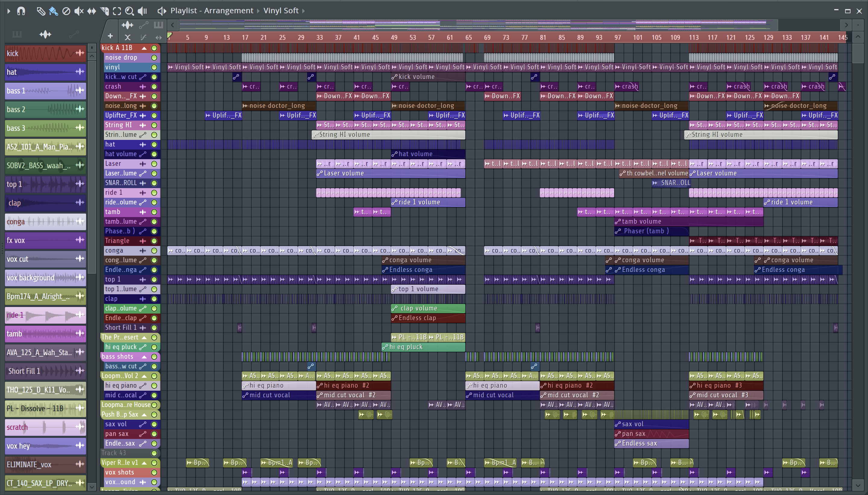This screenshot has width=868, height=495.
Task: Show automation clips in picker panel
Action: pos(74,34)
